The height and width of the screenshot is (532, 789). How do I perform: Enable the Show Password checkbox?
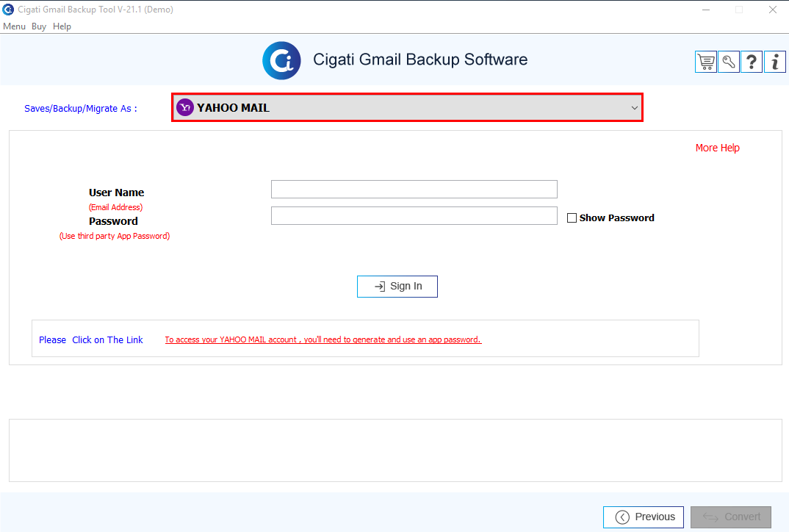point(572,218)
